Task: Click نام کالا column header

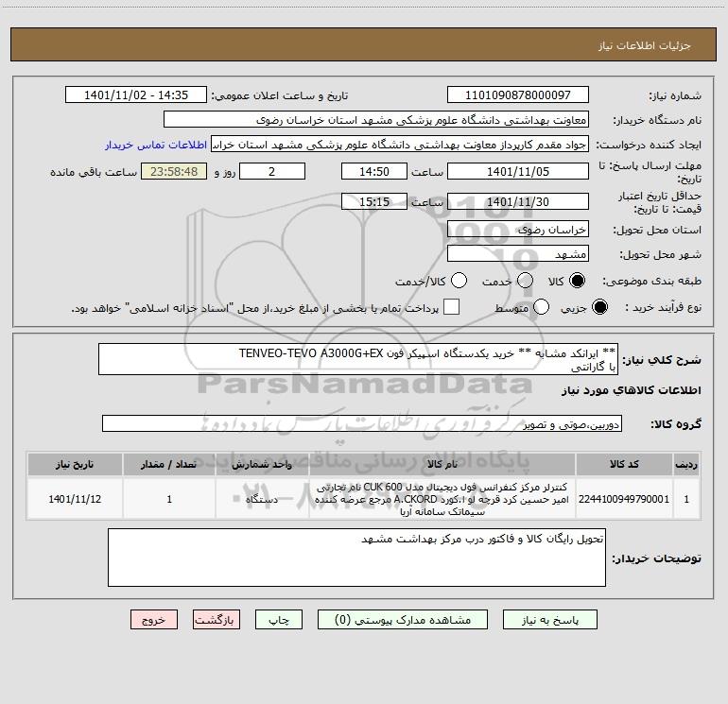Action: tap(442, 465)
